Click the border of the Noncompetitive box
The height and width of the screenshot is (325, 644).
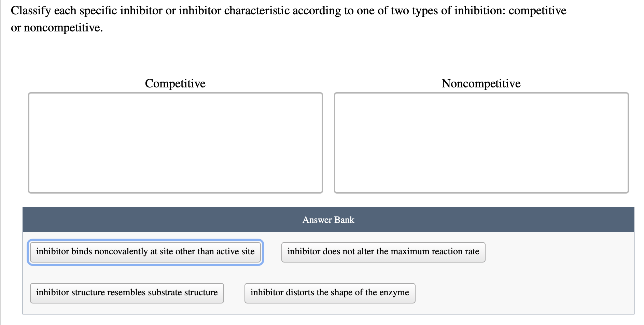481,93
